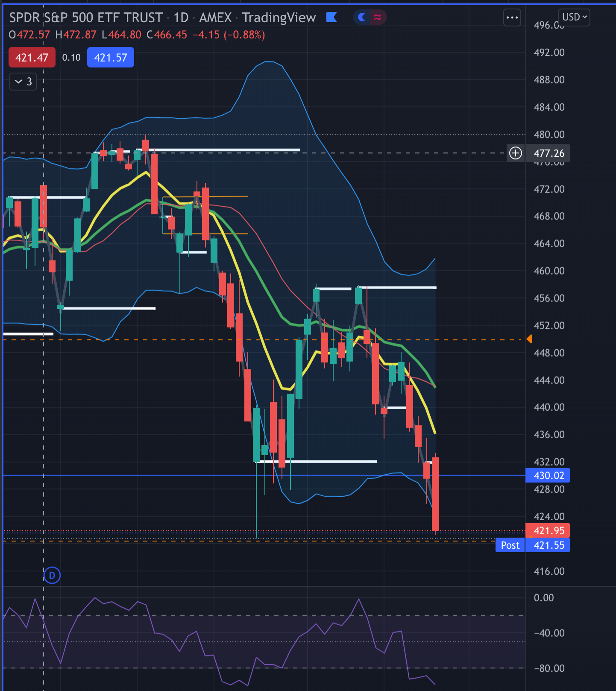
Task: Click the blue 430.02 price line label
Action: tap(548, 475)
